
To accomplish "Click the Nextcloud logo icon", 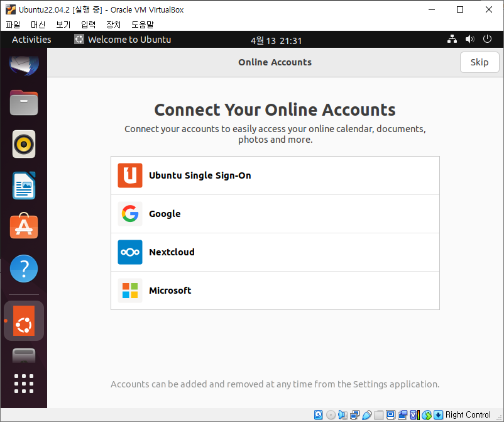I will (130, 252).
